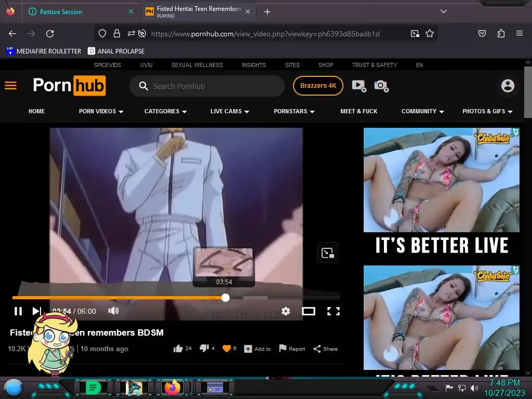Show site security info via padlock icon
532x399 pixels.
[117, 34]
